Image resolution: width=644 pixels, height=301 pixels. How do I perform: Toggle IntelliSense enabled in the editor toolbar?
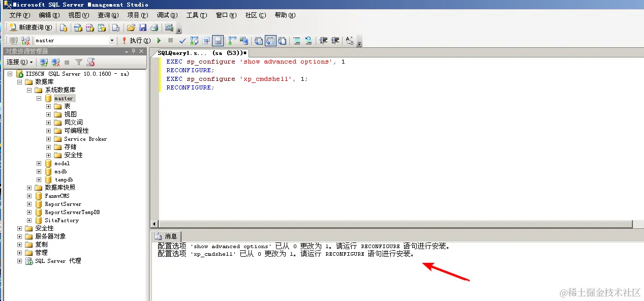[218, 40]
